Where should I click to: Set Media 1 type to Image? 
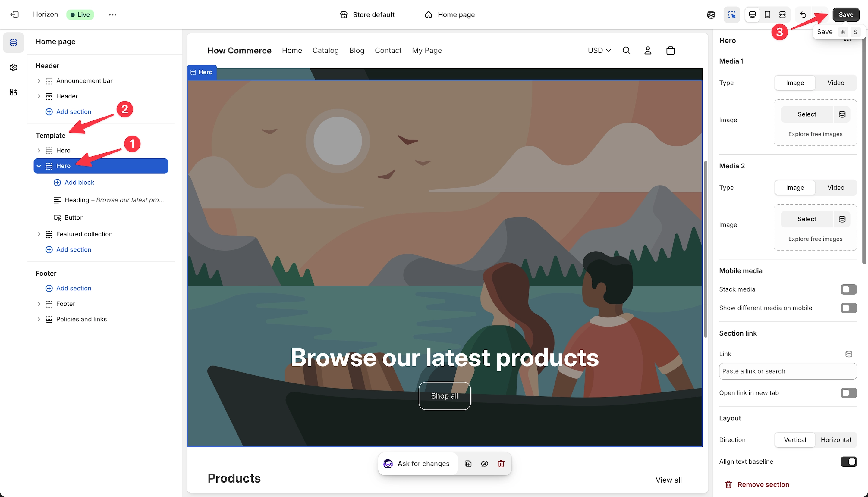(x=794, y=83)
